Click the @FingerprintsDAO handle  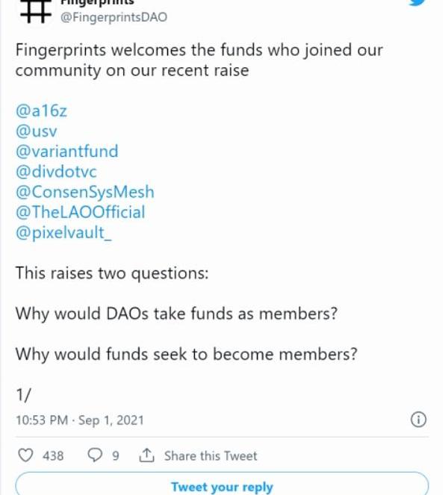pos(113,17)
